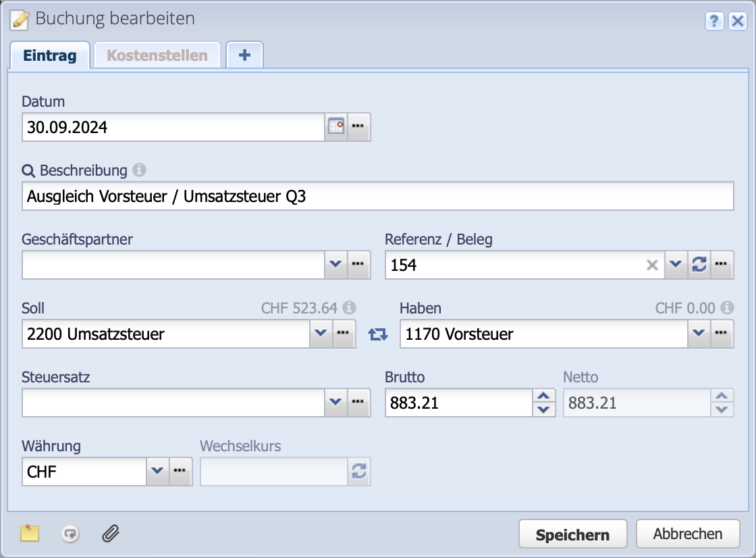Viewport: 756px width, 558px height.
Task: Open the info tooltip beside Soll amount
Action: tap(349, 307)
